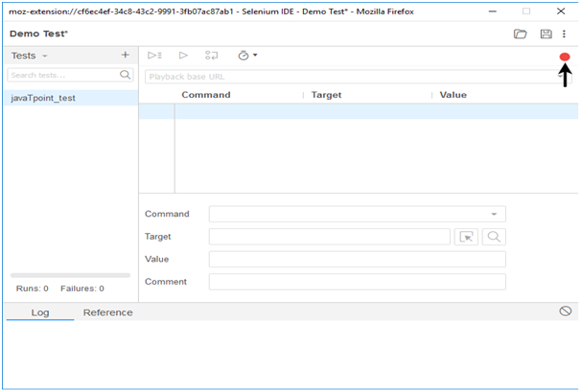Click the Target input field

[330, 237]
